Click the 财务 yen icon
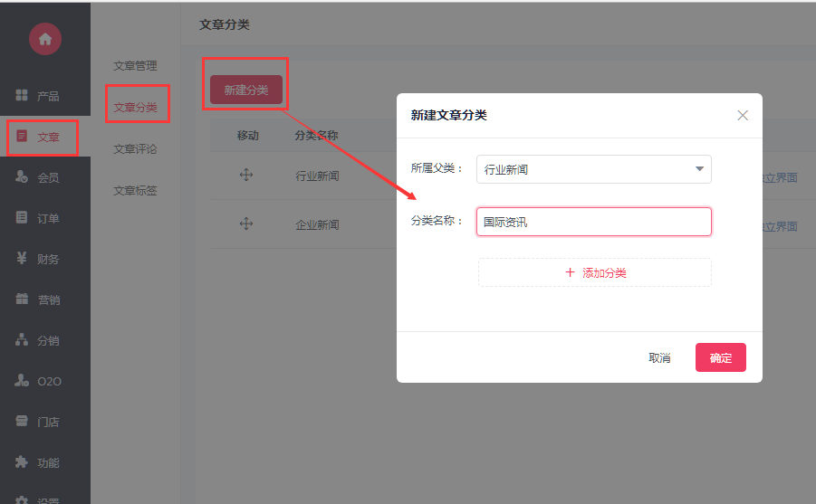This screenshot has height=504, width=816. coord(22,258)
